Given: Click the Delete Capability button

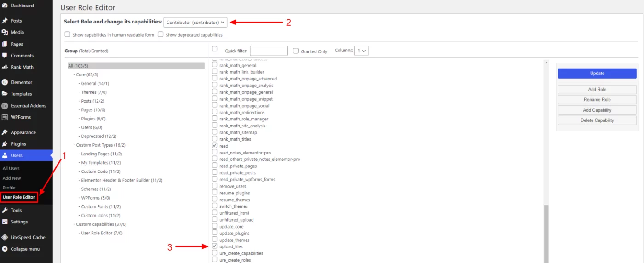Looking at the screenshot, I should pos(597,120).
